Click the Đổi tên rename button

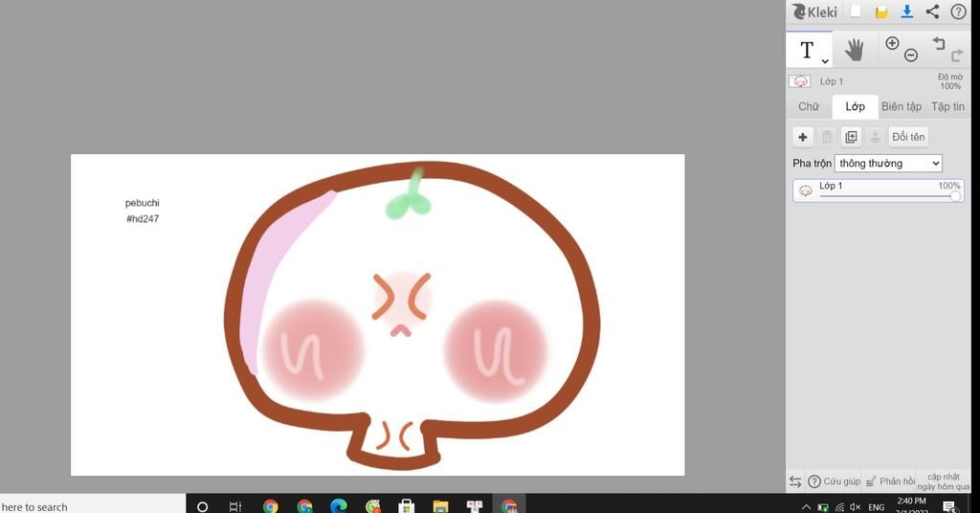click(x=908, y=137)
